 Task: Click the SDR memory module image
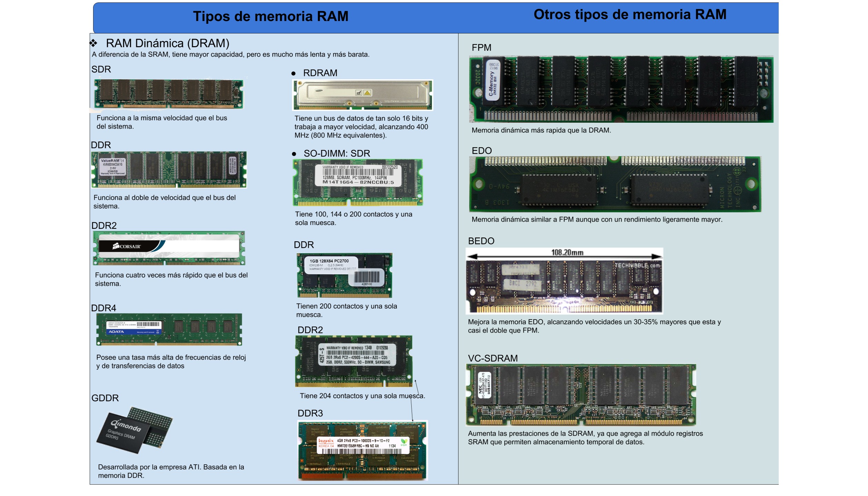tap(169, 94)
